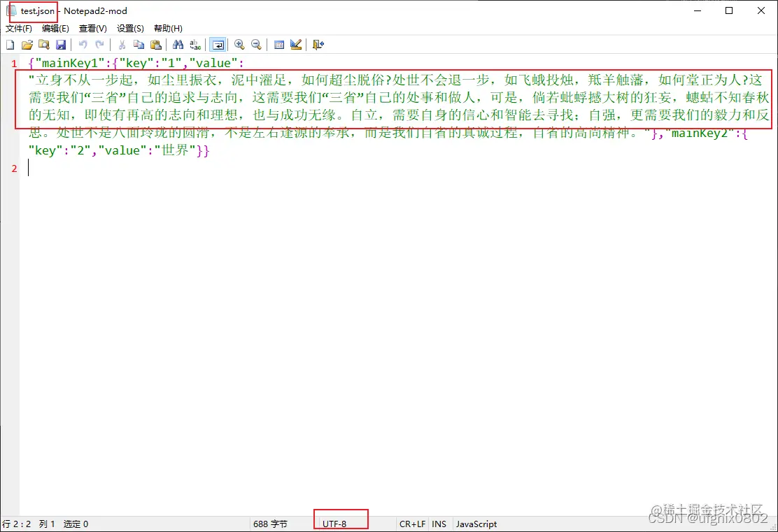Click the Paste clipboard icon

click(x=156, y=45)
